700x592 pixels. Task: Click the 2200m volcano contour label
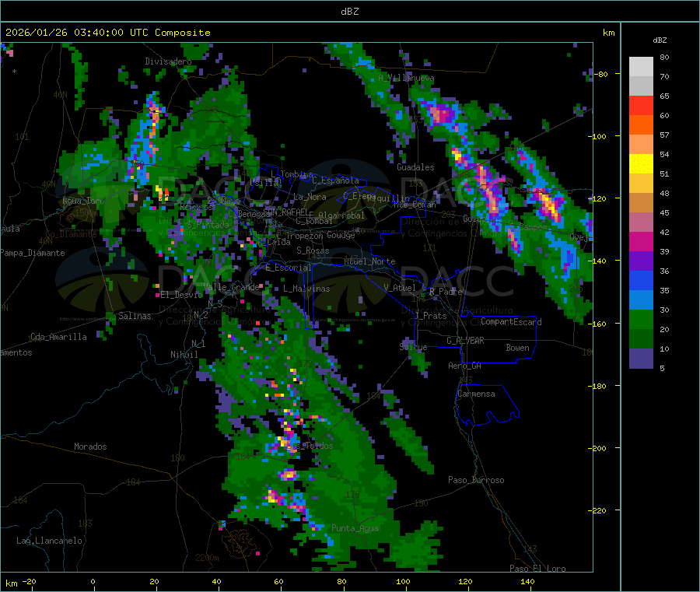[x=207, y=558]
